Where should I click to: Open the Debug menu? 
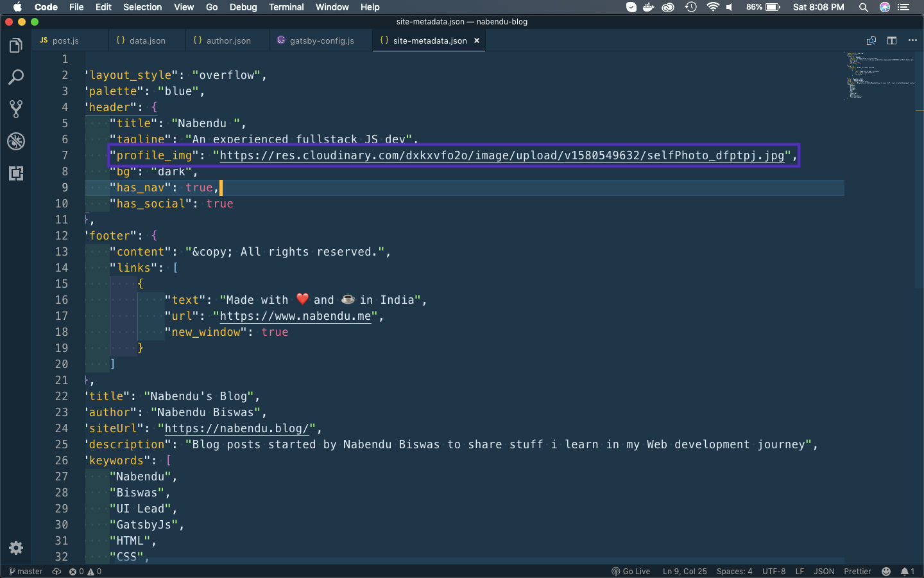(x=243, y=7)
